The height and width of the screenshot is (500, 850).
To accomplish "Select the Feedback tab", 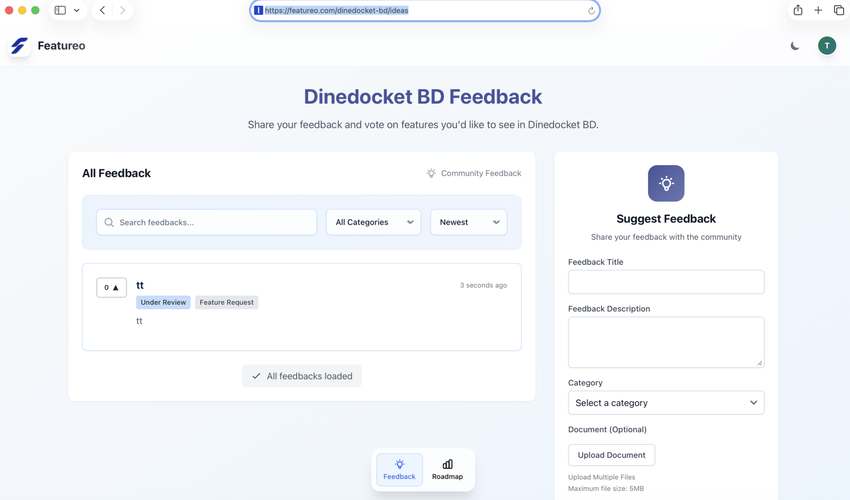I will pos(399,470).
